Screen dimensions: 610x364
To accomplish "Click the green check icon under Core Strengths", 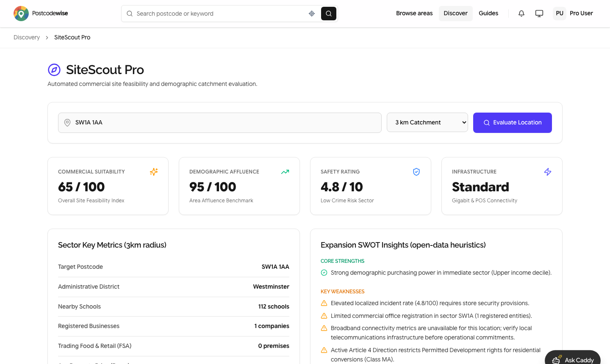I will click(x=324, y=273).
